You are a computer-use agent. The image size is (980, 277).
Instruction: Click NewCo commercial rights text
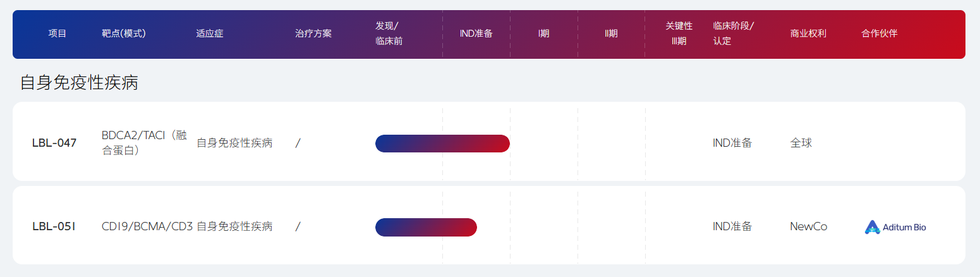point(808,226)
